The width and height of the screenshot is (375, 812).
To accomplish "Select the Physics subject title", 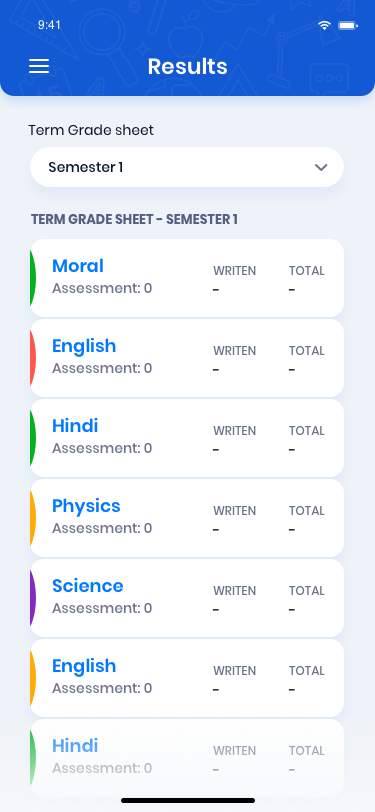I will [86, 506].
